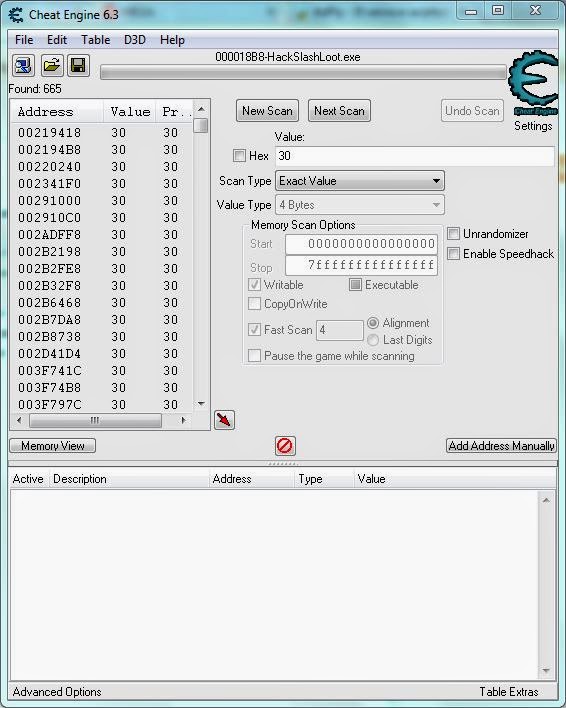Click the New Scan button

pos(267,111)
